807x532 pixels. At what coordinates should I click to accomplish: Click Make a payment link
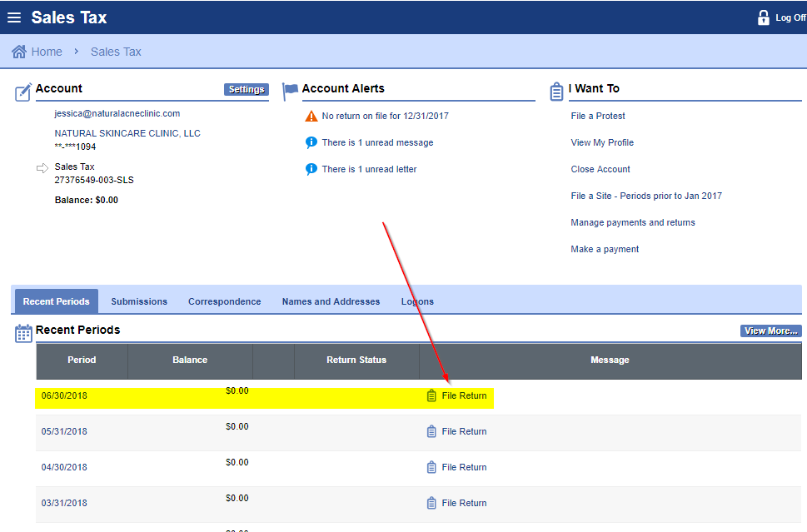click(x=605, y=249)
